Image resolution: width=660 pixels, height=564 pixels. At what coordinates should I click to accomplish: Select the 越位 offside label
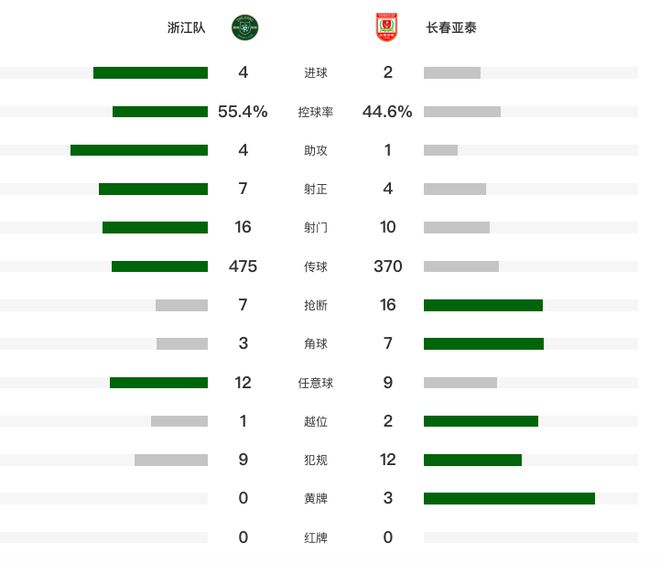tap(316, 421)
